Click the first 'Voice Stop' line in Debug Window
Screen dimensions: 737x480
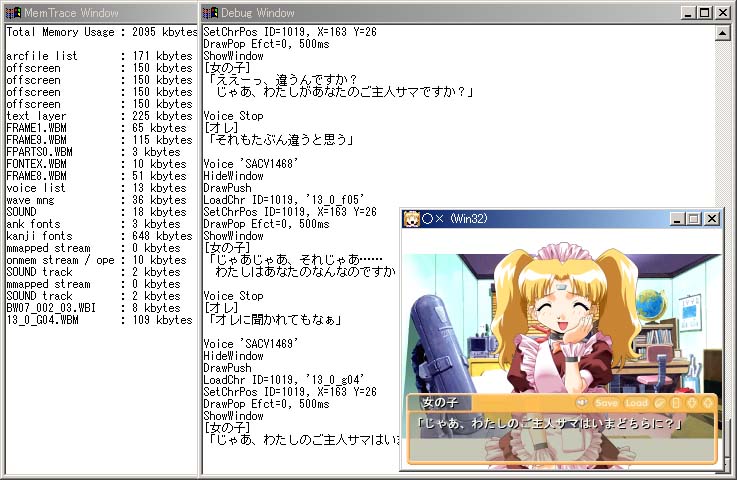point(233,116)
